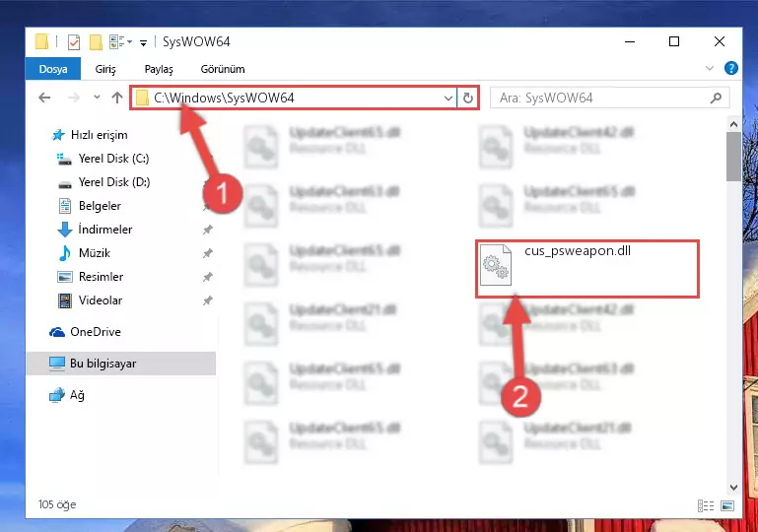Viewport: 758px width, 532px height.
Task: Click the address bar path C:\Windows\SysWOW64
Action: point(224,98)
